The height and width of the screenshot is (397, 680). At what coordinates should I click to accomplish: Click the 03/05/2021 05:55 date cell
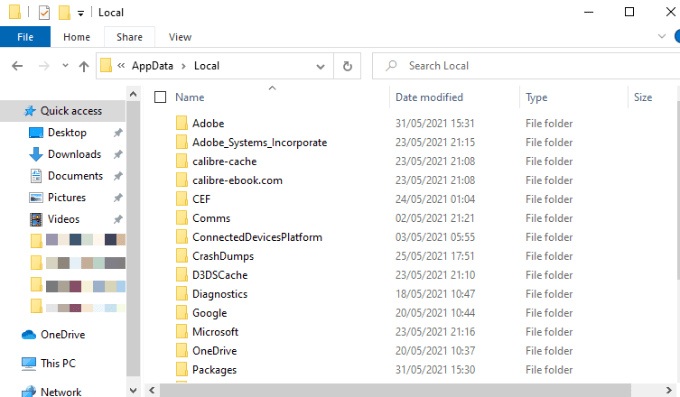pyautogui.click(x=435, y=237)
